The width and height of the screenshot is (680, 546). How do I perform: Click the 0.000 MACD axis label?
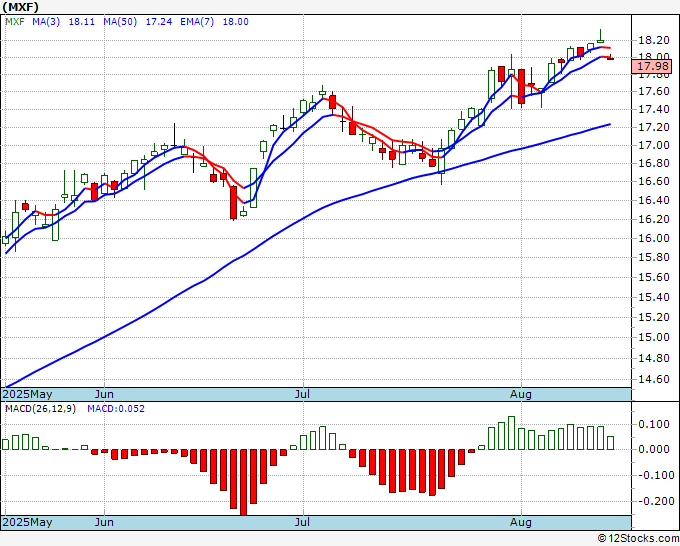[654, 449]
